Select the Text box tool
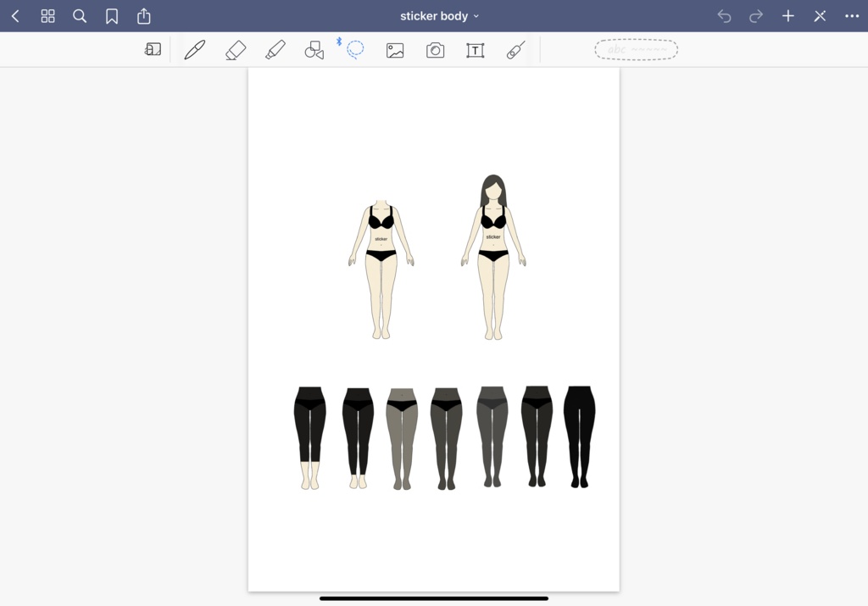The image size is (868, 606). point(475,50)
